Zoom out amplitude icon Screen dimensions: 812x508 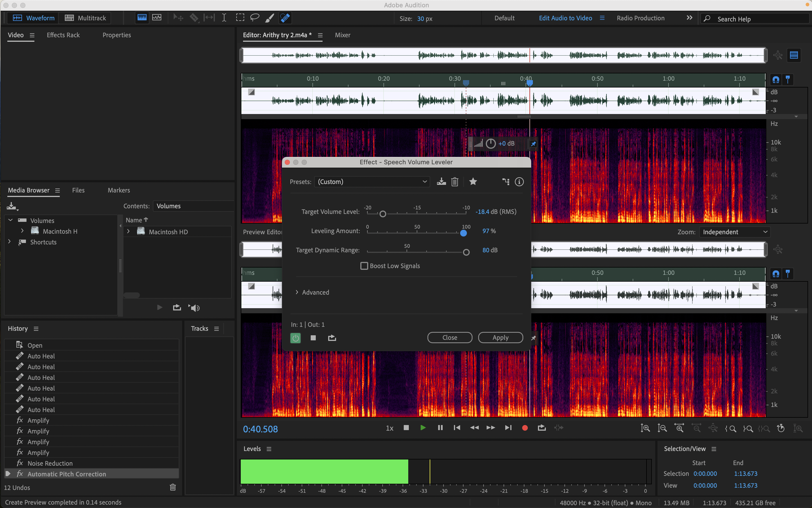coord(662,428)
